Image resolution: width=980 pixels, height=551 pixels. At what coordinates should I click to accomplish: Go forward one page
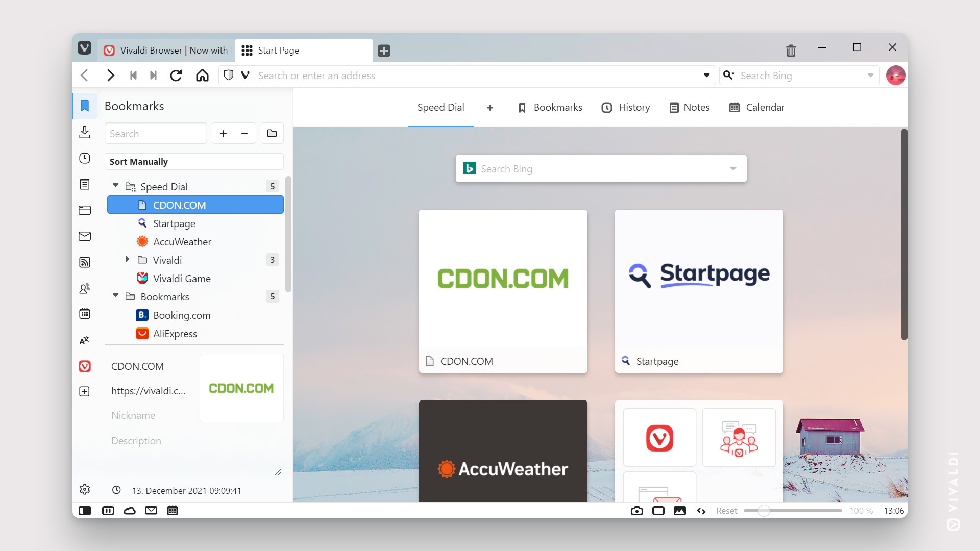110,76
